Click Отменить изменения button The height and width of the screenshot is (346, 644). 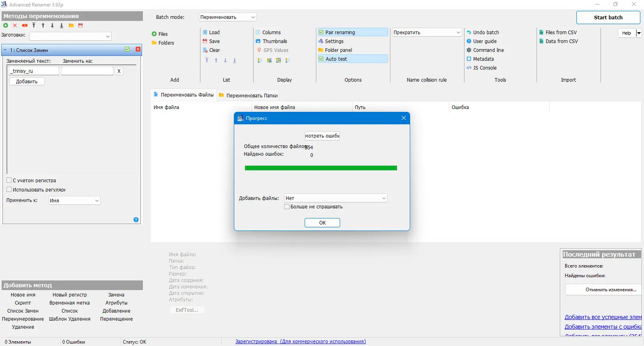pos(603,290)
